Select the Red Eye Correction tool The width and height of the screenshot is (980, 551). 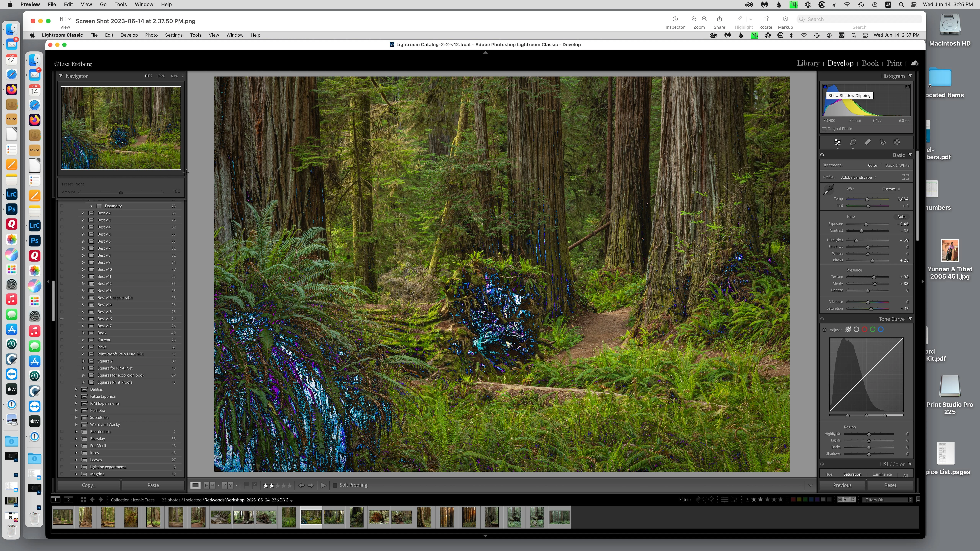tap(883, 142)
